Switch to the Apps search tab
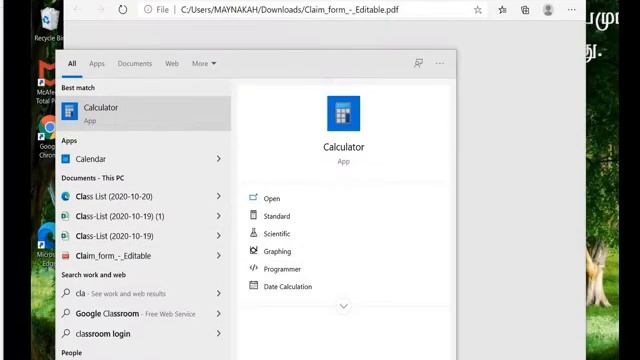Image resolution: width=640 pixels, height=360 pixels. pyautogui.click(x=97, y=63)
